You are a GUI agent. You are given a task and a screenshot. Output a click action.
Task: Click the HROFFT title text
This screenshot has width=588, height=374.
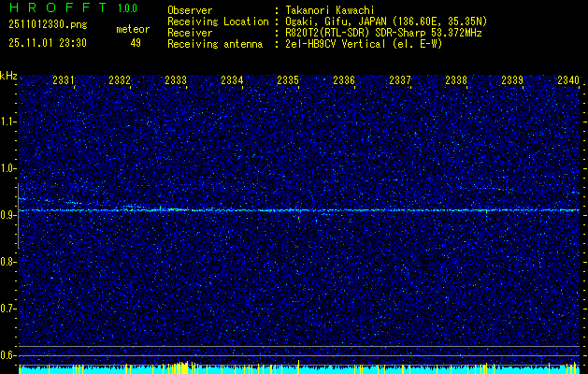point(58,7)
